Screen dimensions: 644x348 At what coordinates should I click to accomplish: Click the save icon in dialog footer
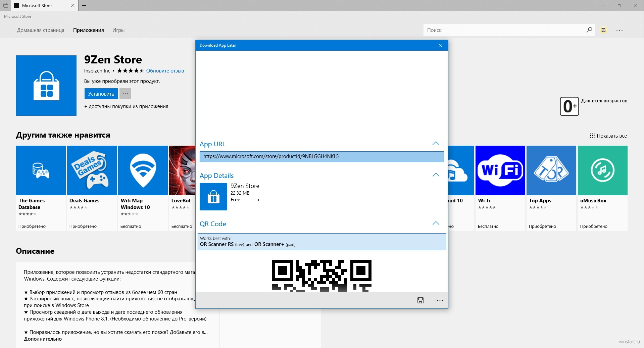point(420,300)
